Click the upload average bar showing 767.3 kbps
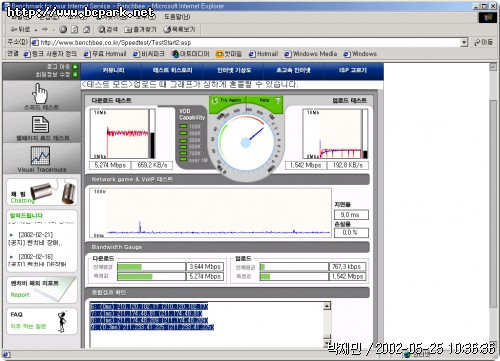 point(294,267)
